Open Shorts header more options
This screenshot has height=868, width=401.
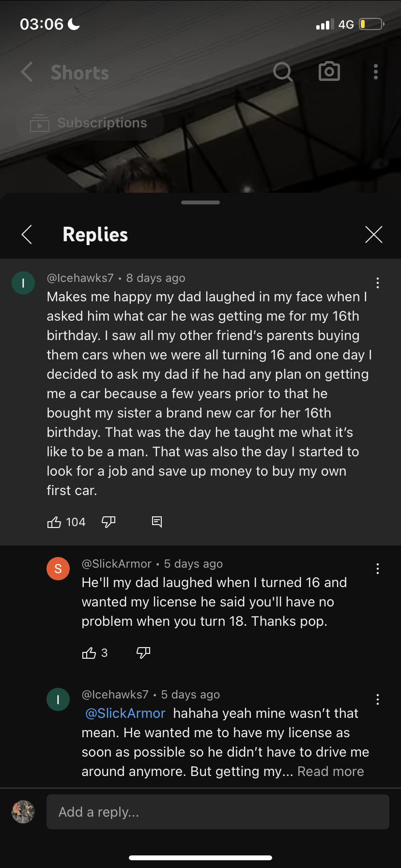[376, 72]
